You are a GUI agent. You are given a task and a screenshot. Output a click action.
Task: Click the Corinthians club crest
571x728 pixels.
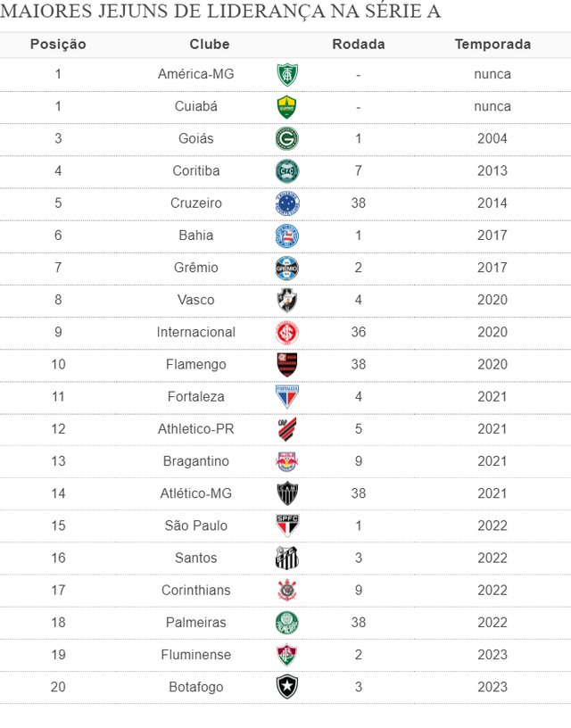coord(287,591)
